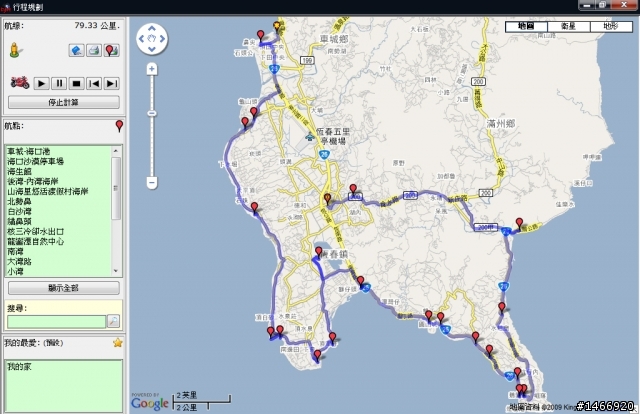Start route playback with the play button
Image resolution: width=640 pixels, height=414 pixels.
click(x=41, y=84)
